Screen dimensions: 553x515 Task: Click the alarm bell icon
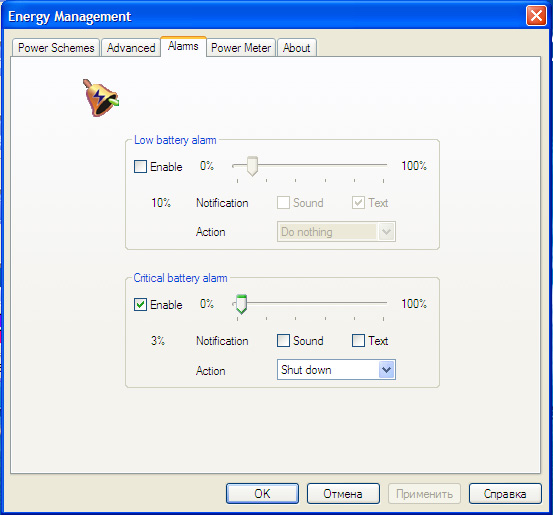coord(101,98)
